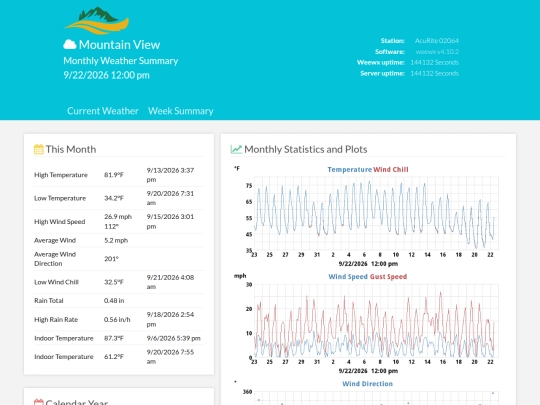540x405 pixels.
Task: Click the 9/18/2026 2:54 pm timestamp
Action: [x=170, y=320]
